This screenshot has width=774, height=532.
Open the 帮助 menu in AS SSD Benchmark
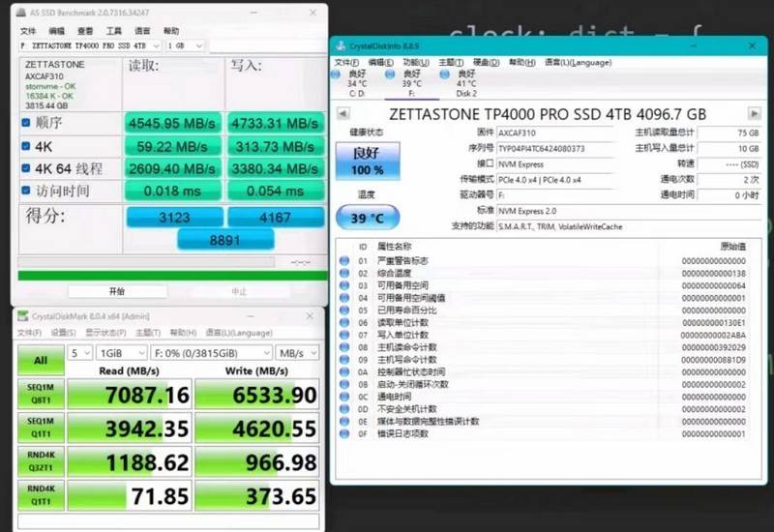[171, 31]
